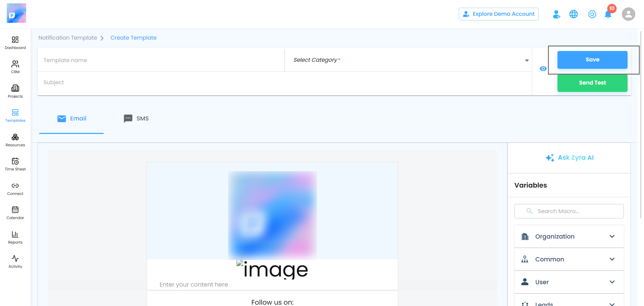644x306 pixels.
Task: Click the add user icon in the header
Action: 556,14
